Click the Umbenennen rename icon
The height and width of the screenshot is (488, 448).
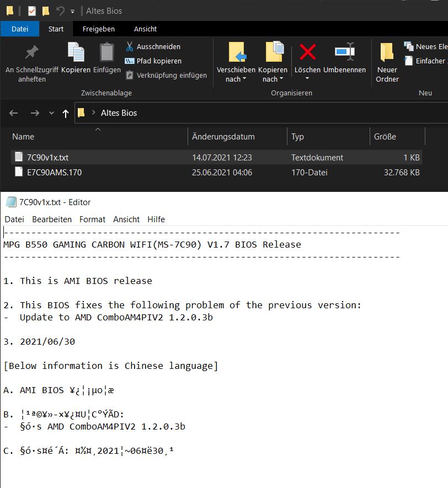point(345,52)
